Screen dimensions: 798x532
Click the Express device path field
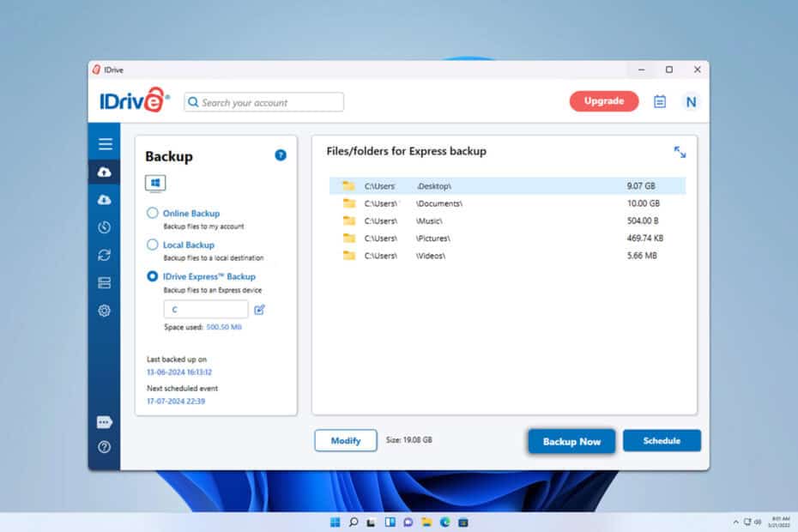tap(206, 310)
